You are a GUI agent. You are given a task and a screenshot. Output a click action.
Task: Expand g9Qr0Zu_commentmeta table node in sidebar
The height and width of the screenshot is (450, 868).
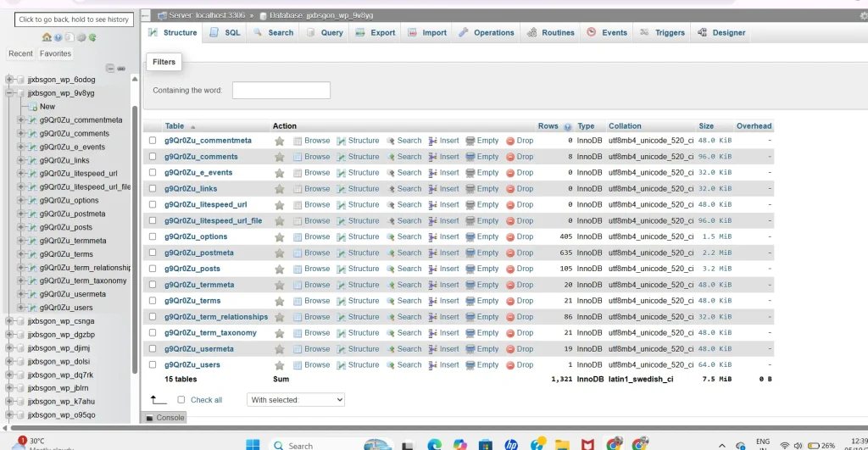(x=20, y=119)
